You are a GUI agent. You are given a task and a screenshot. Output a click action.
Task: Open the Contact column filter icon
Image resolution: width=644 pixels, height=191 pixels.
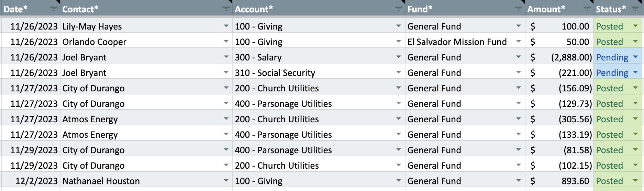click(x=226, y=9)
